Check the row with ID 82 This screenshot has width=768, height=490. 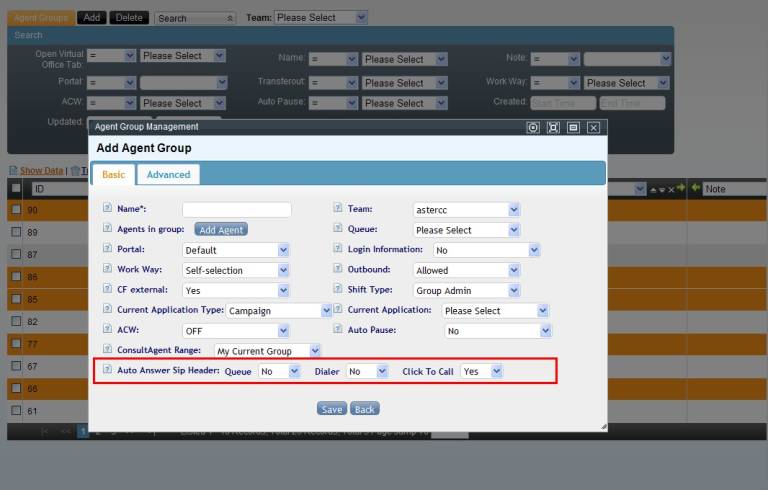[x=16, y=321]
